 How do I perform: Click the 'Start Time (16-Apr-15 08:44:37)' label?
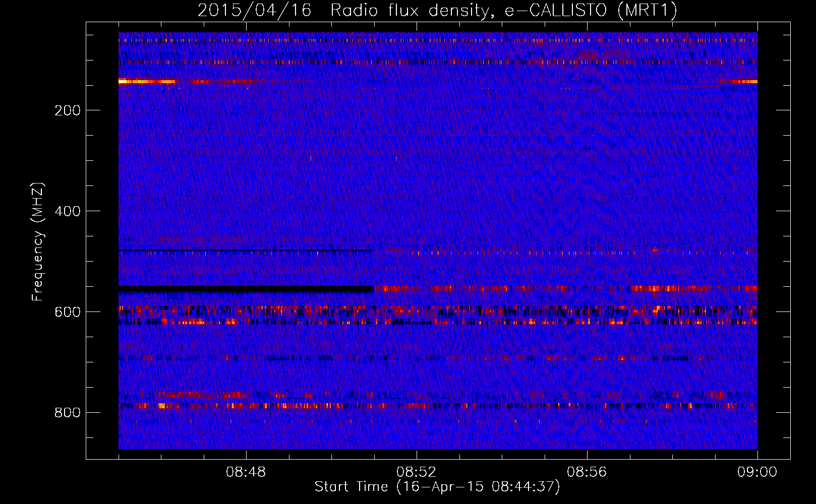[437, 487]
